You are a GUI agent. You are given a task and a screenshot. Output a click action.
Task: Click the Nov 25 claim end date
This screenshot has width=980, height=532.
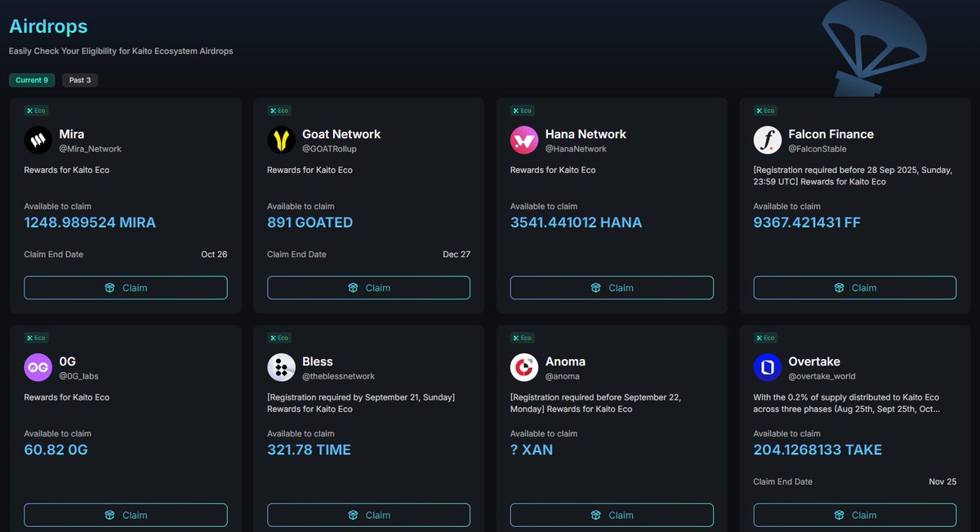[x=942, y=481]
